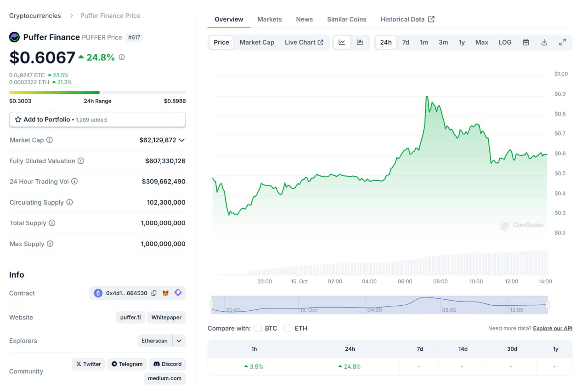Enable the ETH compare checkbox

pyautogui.click(x=288, y=328)
